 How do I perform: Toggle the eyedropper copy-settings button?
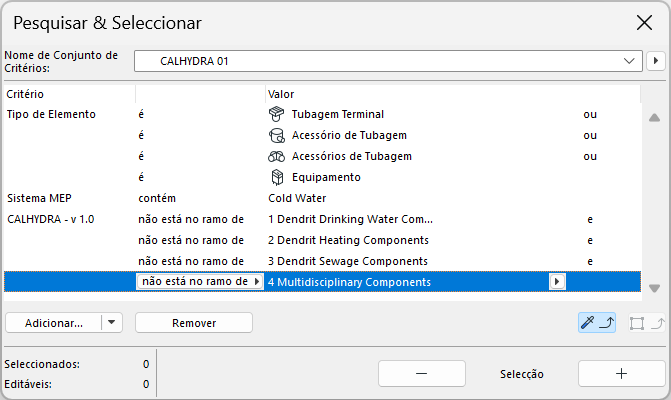595,322
